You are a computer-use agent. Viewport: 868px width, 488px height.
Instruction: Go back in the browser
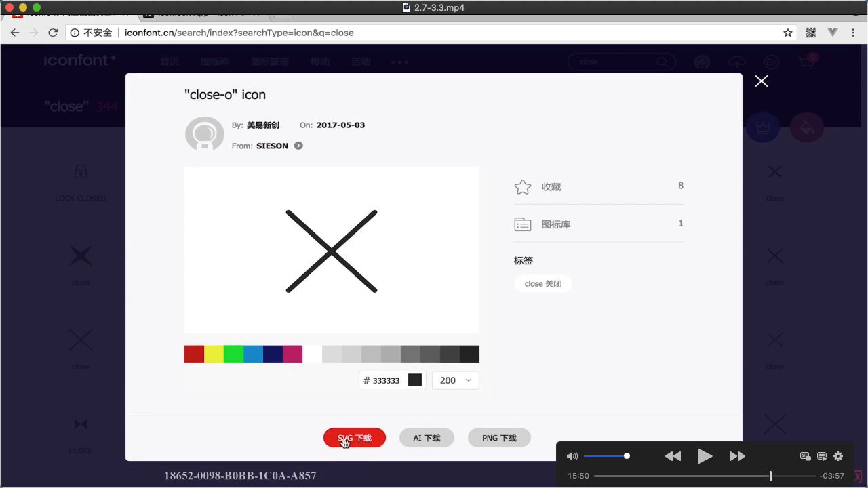tap(15, 33)
